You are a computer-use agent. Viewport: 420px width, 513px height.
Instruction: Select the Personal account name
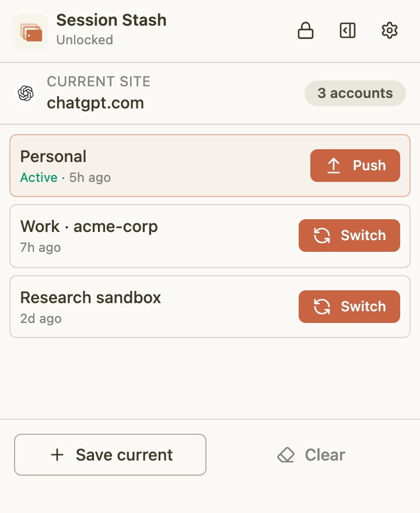click(x=53, y=156)
